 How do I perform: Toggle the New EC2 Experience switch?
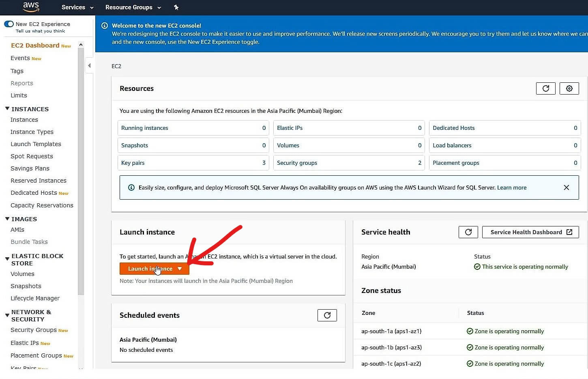coord(9,24)
